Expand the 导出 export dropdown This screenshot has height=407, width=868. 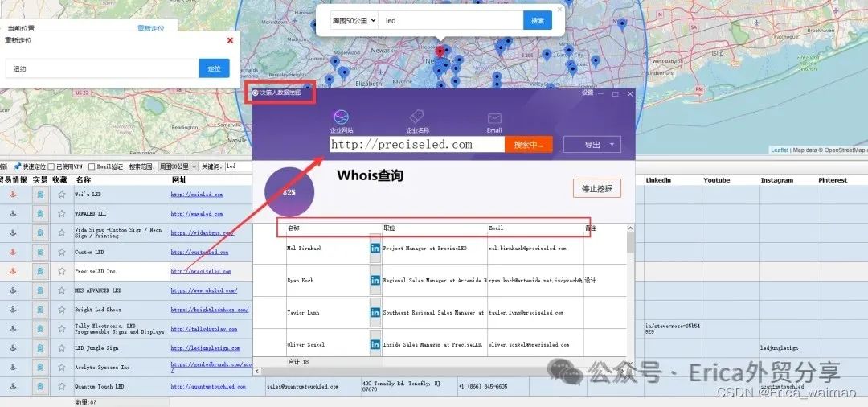[592, 145]
